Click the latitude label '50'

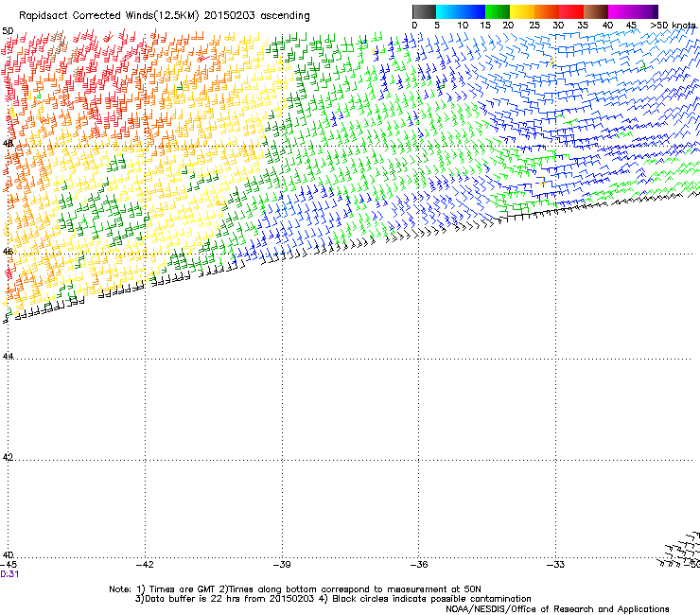8,31
